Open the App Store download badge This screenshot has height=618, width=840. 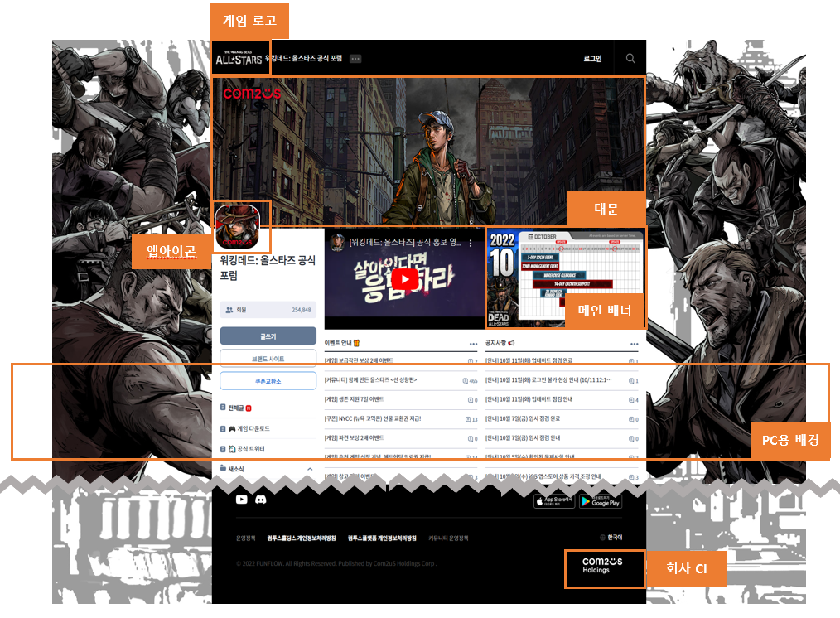(x=554, y=501)
